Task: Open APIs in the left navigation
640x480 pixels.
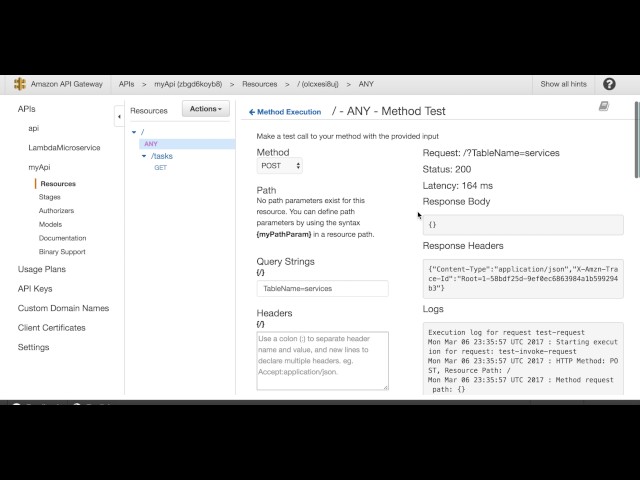Action: [27, 109]
